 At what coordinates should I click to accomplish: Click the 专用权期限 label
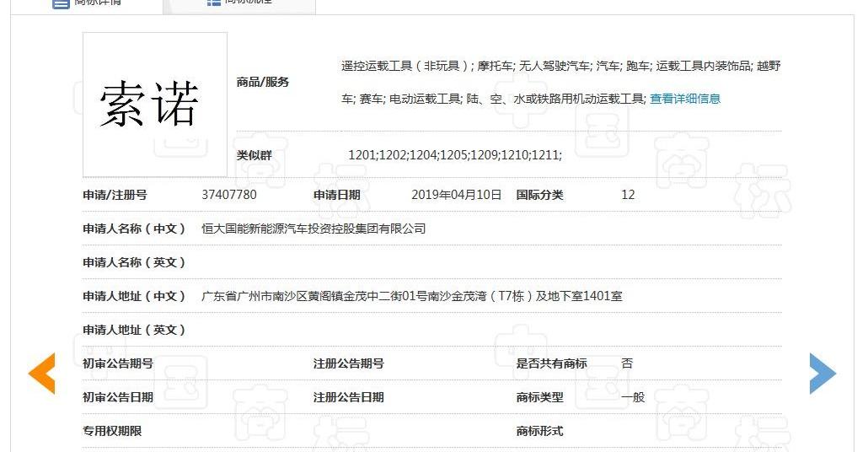coord(112,432)
